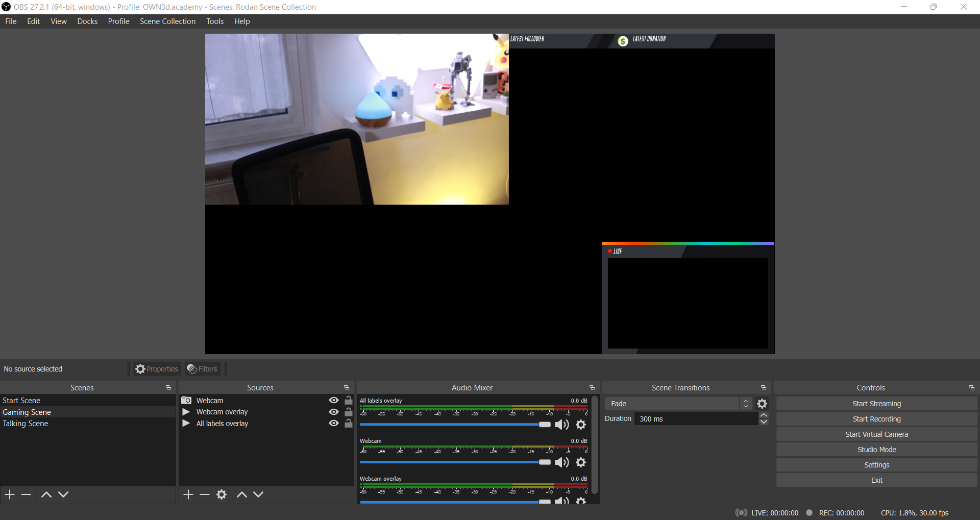Hide the Webcam source with eye icon
Image resolution: width=980 pixels, height=520 pixels.
[334, 401]
